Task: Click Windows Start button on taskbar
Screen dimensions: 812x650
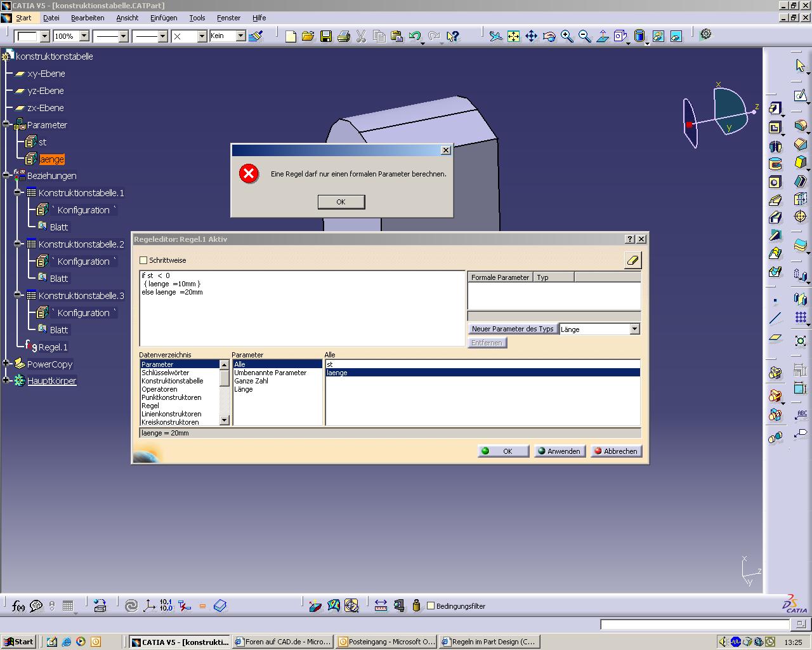Action: (x=18, y=642)
